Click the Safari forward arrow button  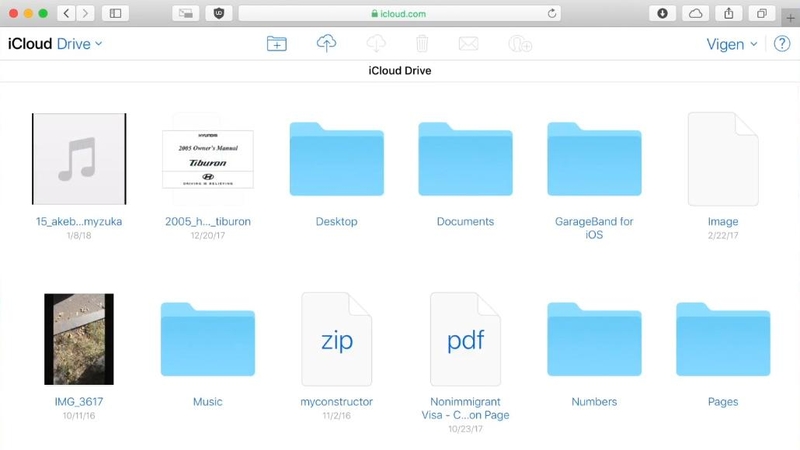pos(85,13)
